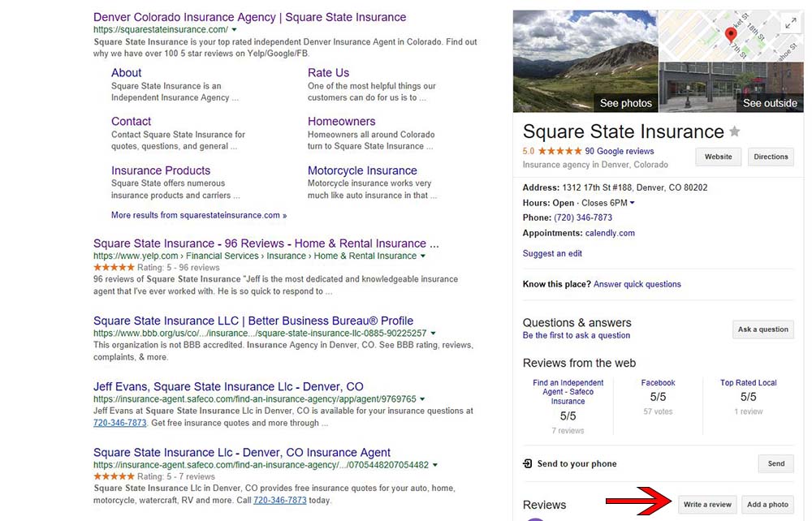Save Square State Insurance with the star icon
This screenshot has width=812, height=521.
734,131
